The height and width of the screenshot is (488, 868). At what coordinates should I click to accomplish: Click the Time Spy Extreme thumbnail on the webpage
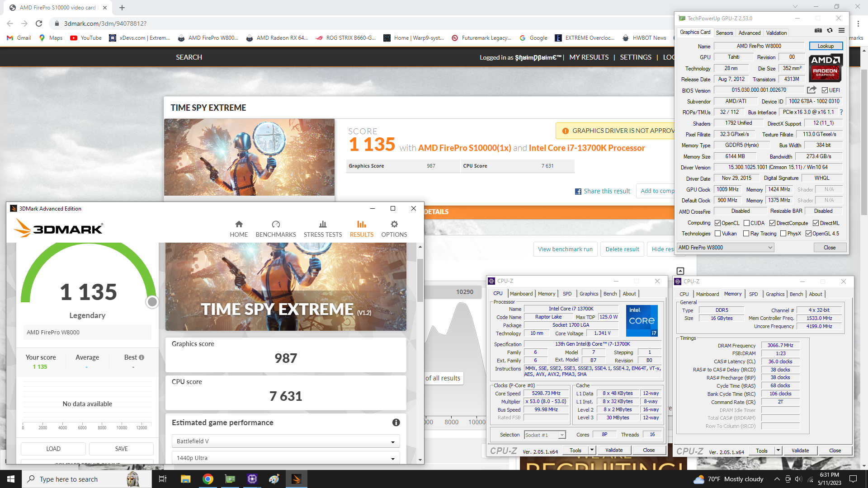250,157
